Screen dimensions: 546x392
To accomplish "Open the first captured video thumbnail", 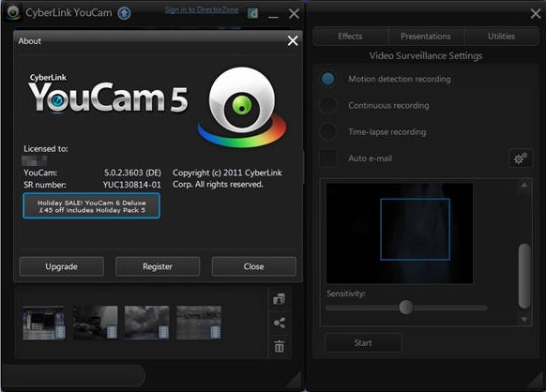I will click(44, 323).
